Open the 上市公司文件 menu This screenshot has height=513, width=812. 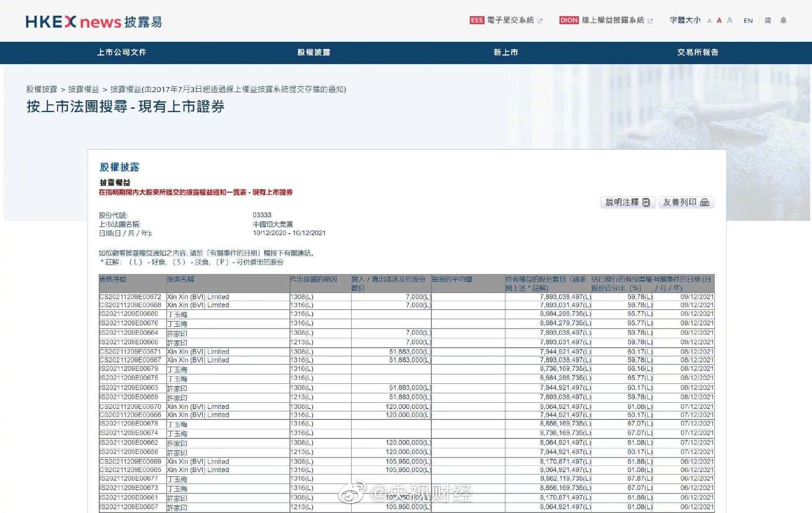tap(122, 52)
